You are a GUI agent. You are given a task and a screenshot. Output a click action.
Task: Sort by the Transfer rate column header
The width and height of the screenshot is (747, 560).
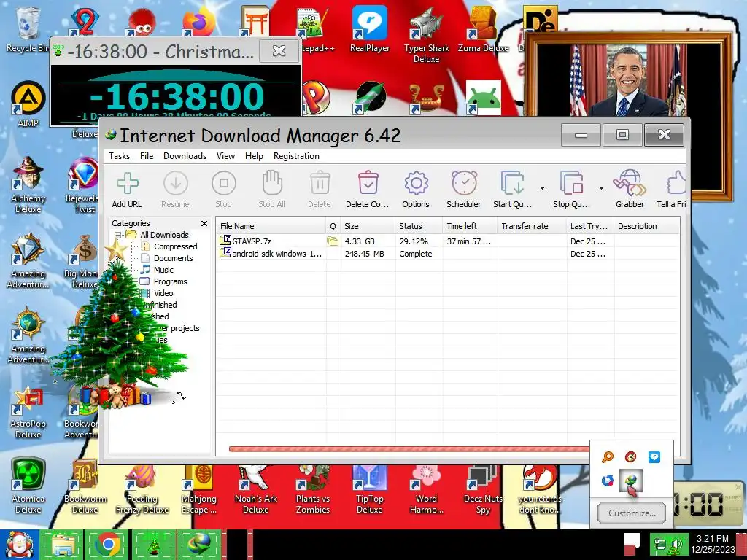click(x=532, y=226)
